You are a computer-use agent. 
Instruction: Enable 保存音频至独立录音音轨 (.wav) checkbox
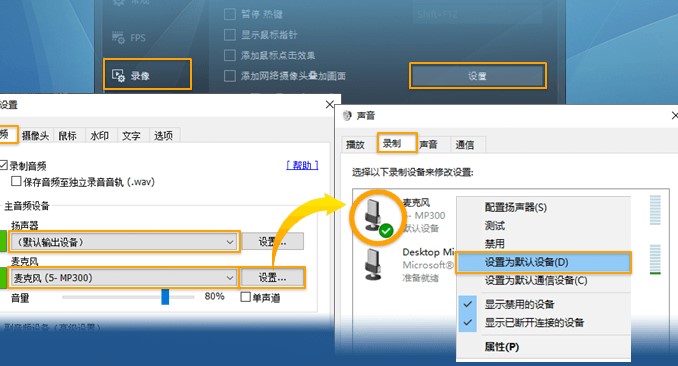16,181
